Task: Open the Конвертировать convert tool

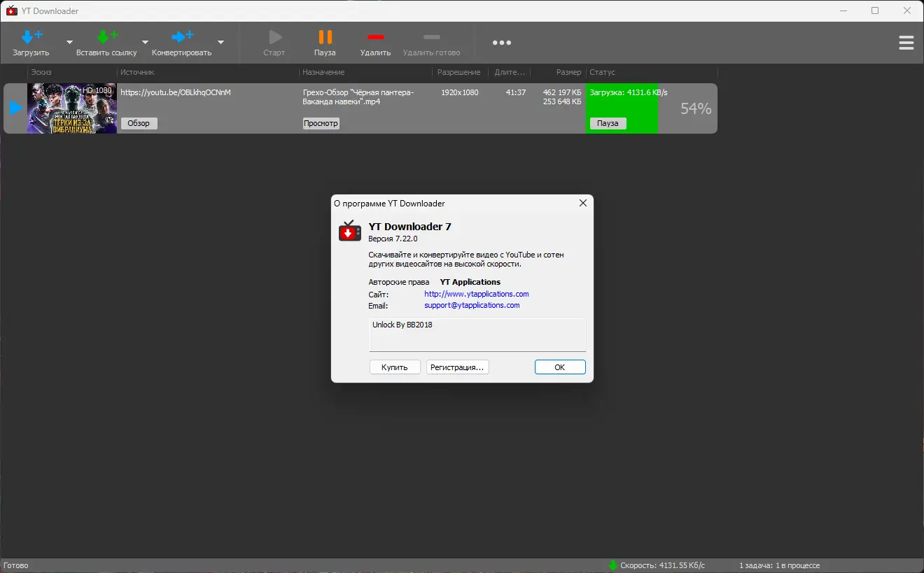Action: 183,42
